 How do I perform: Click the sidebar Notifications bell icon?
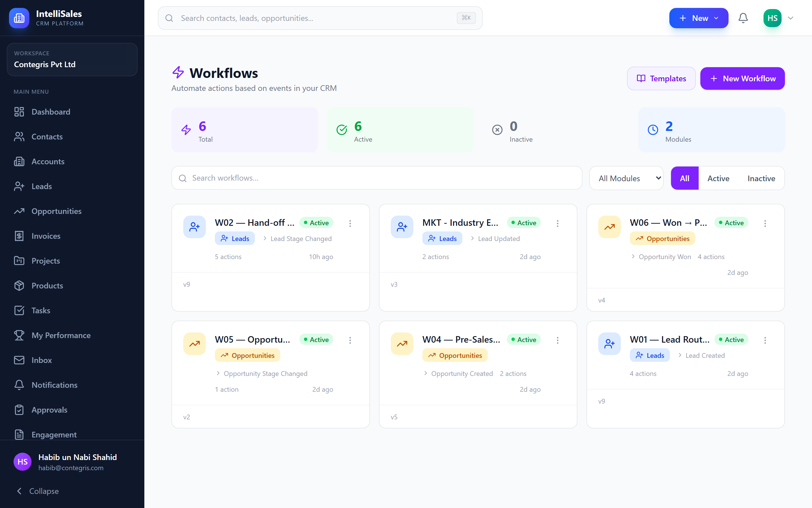(x=19, y=385)
